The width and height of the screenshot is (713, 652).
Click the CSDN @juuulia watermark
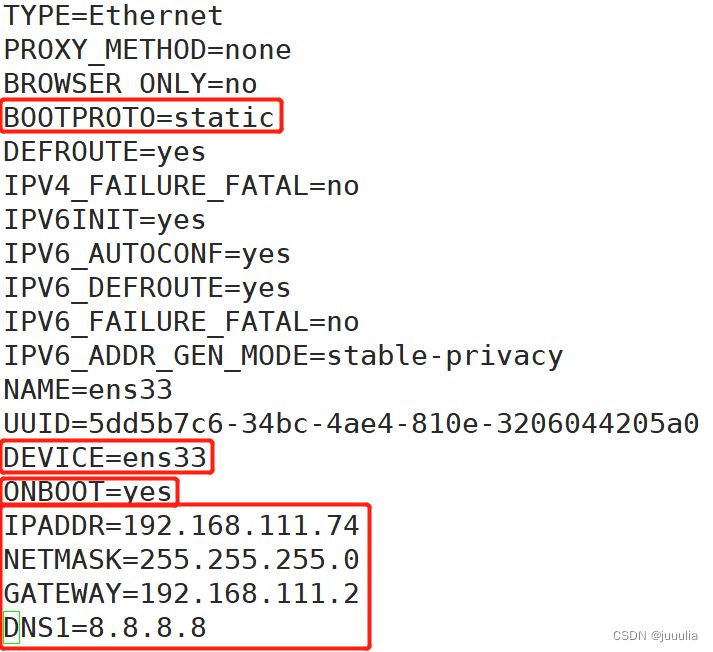point(655,636)
